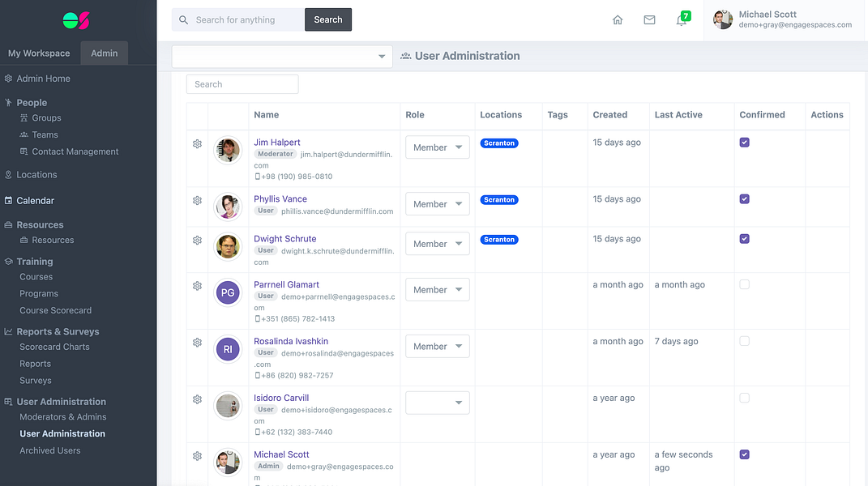Open Role dropdown for Dwight Schrute
Viewport: 868px width, 486px height.
438,244
